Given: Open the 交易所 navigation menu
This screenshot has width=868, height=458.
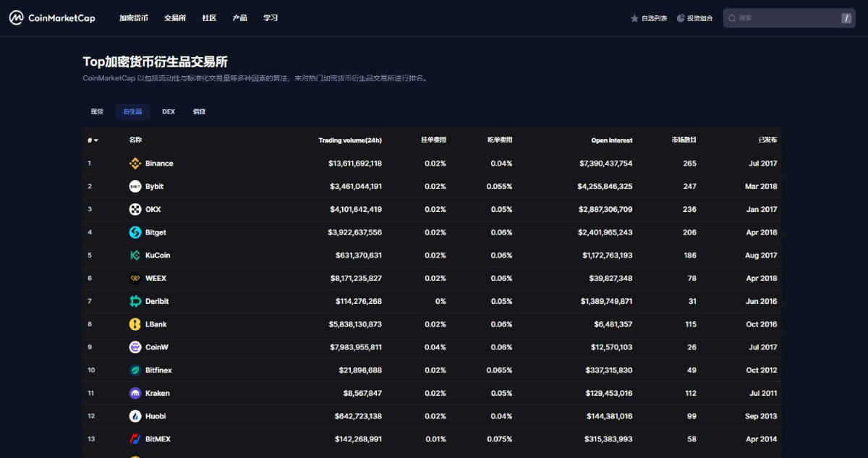Looking at the screenshot, I should tap(175, 18).
